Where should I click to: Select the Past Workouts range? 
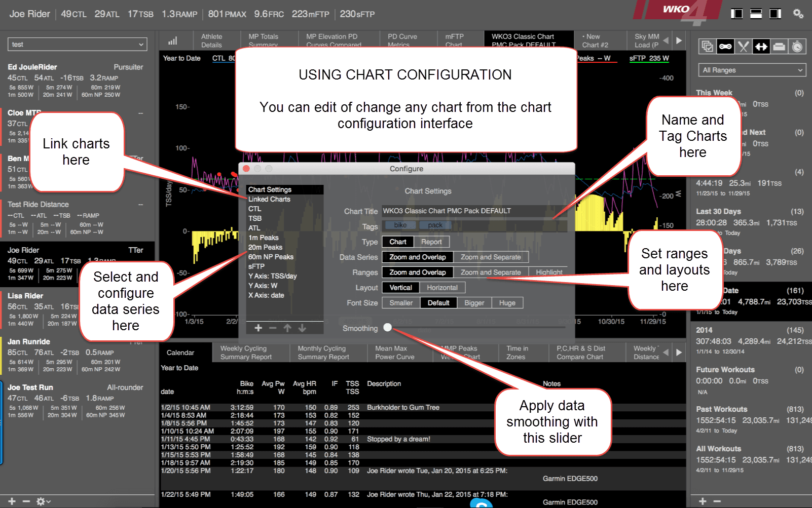click(x=750, y=419)
